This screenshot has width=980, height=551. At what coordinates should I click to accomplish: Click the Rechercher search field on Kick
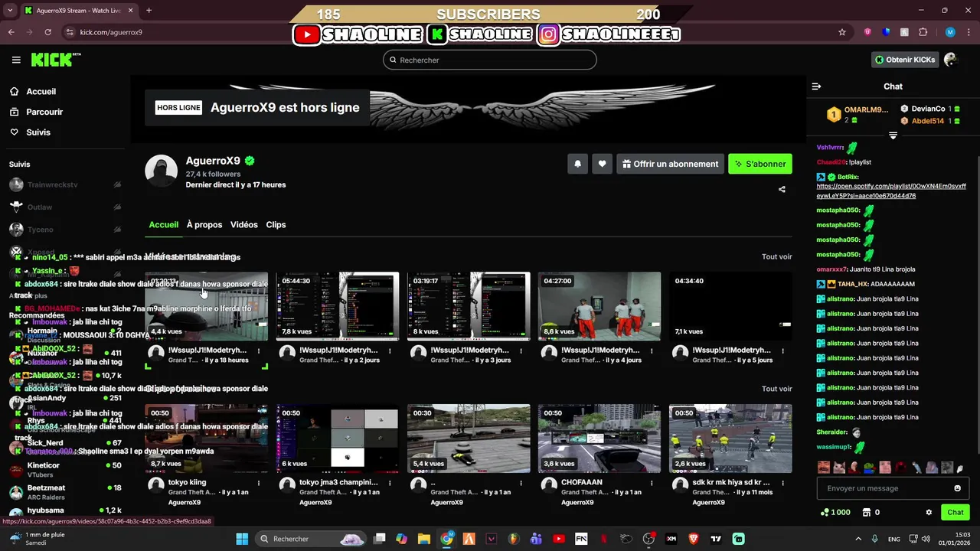click(490, 60)
